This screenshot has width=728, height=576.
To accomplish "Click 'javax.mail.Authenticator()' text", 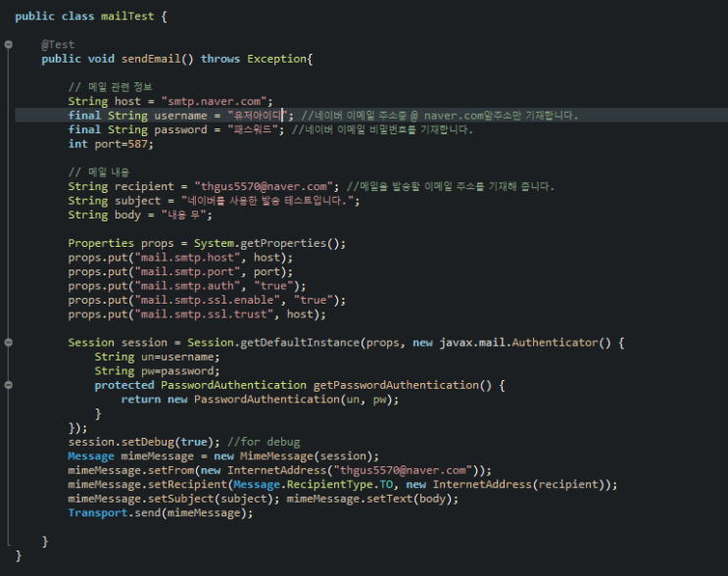I will pos(525,343).
